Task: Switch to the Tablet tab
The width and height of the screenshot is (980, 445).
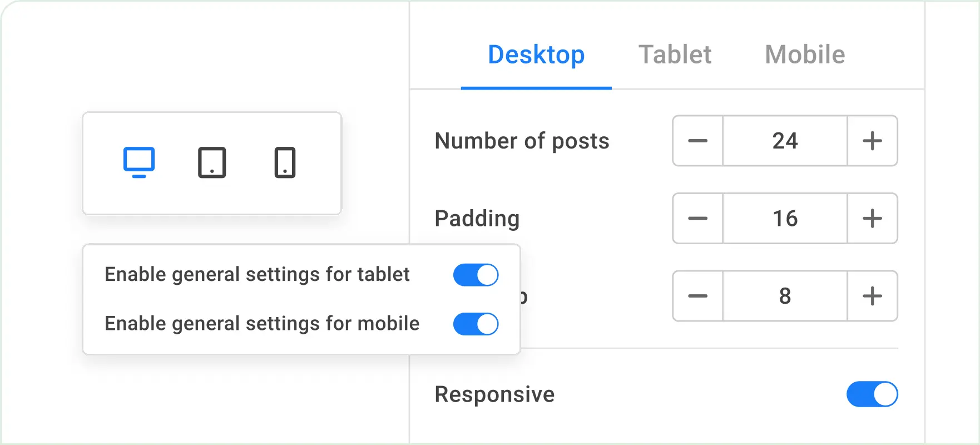Action: [x=675, y=55]
